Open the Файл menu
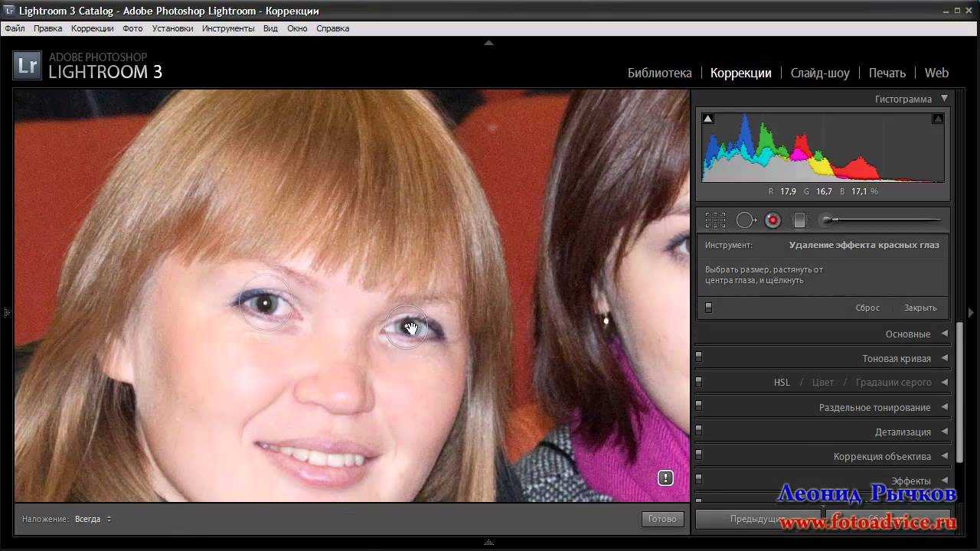Screen dimensions: 980x551 tap(15, 28)
